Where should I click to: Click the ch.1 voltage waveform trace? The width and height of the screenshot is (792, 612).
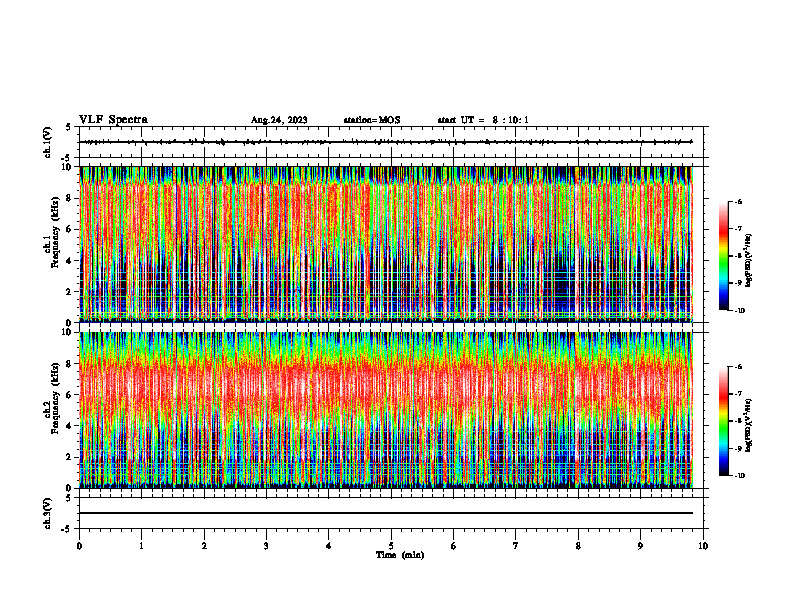coord(388,142)
